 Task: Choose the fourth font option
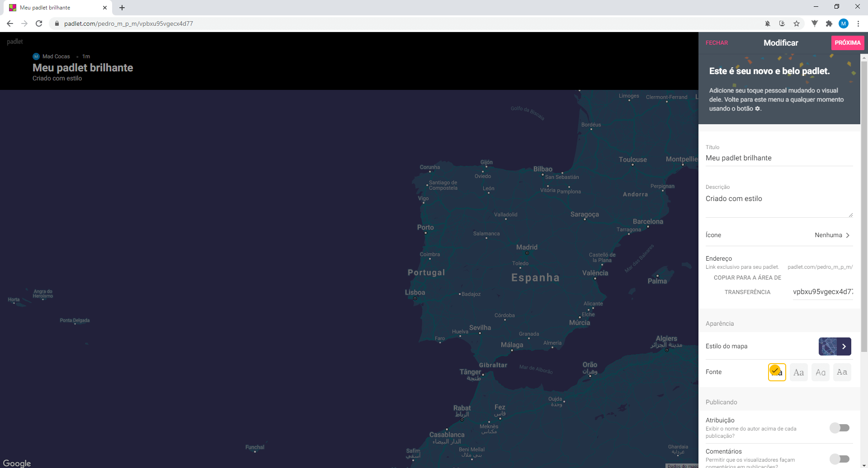(842, 372)
